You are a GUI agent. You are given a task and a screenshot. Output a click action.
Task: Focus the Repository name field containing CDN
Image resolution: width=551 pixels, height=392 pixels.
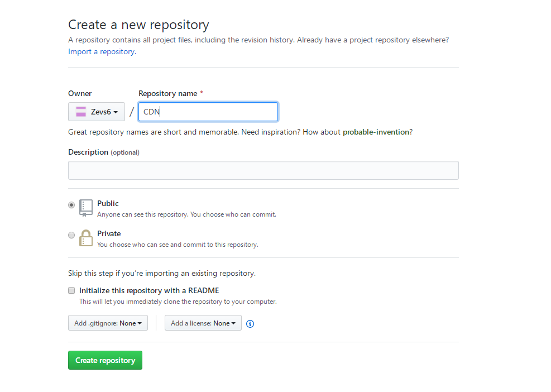click(x=208, y=112)
